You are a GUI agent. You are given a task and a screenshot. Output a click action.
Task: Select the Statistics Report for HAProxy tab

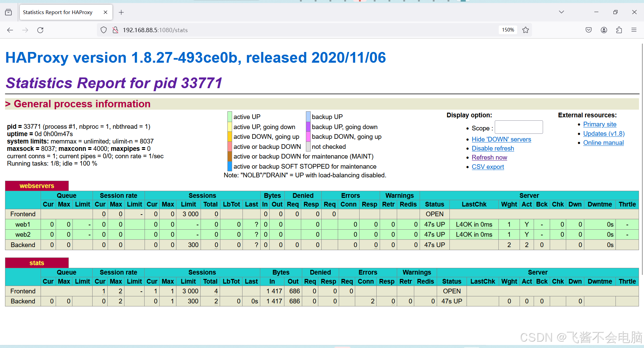click(x=58, y=12)
